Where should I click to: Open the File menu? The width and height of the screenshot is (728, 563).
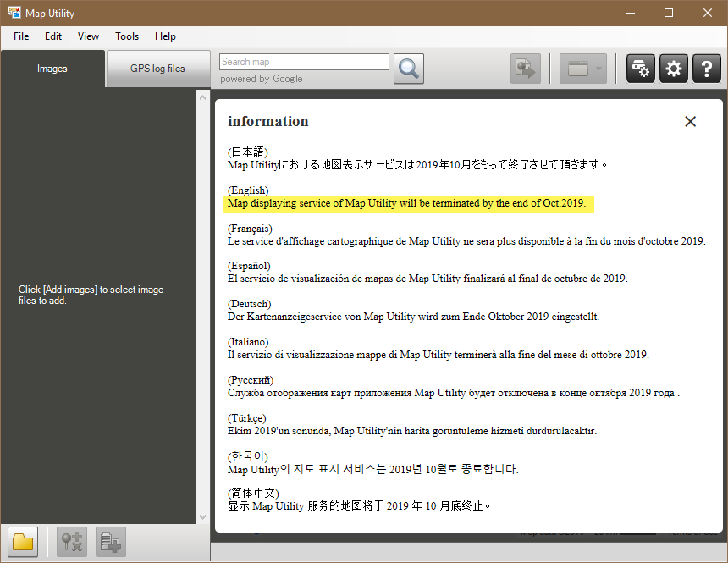pyautogui.click(x=21, y=36)
